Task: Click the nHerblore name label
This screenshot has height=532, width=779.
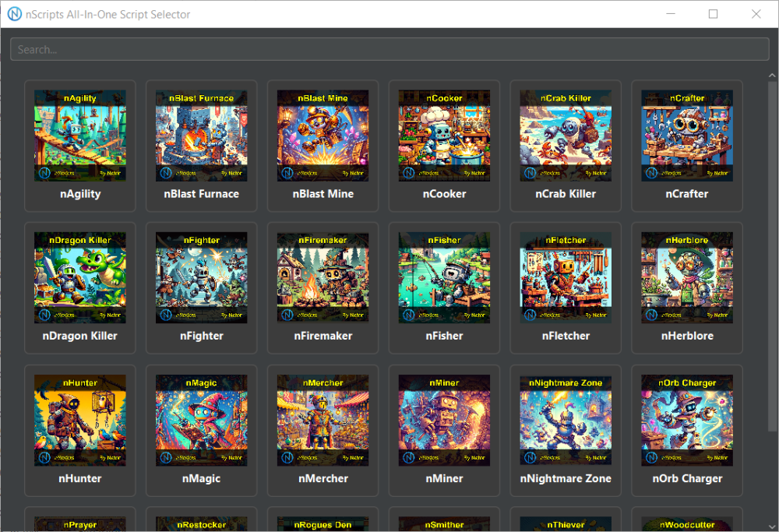Action: pyautogui.click(x=687, y=336)
